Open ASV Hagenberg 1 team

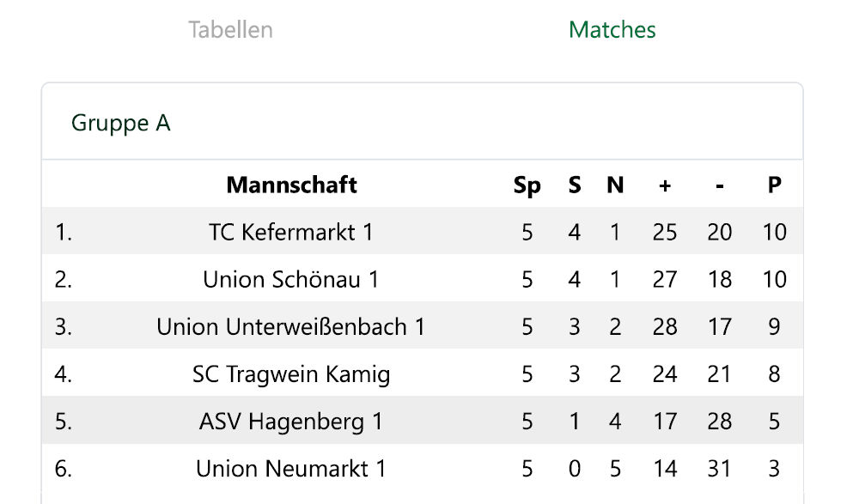[x=291, y=422]
